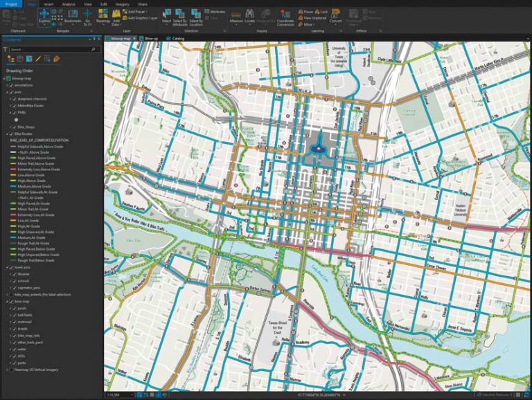Open the map scale dropdown
Screen dimensions: 532x400
click(x=132, y=395)
